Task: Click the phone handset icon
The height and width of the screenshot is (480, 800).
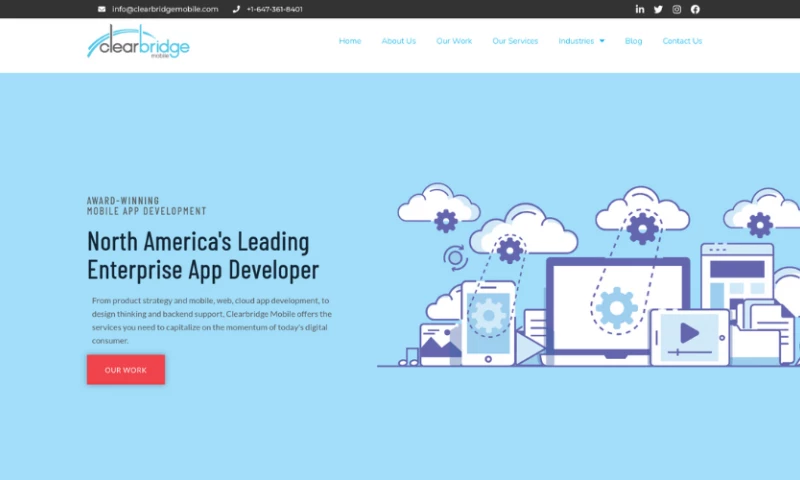Action: coord(236,9)
